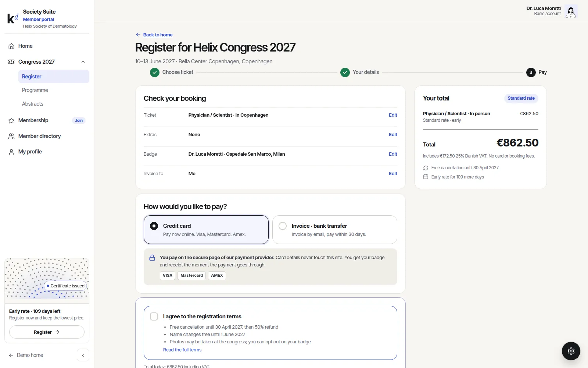Open the Register sidebar item
Screen dimensions: 588x368
pos(54,77)
